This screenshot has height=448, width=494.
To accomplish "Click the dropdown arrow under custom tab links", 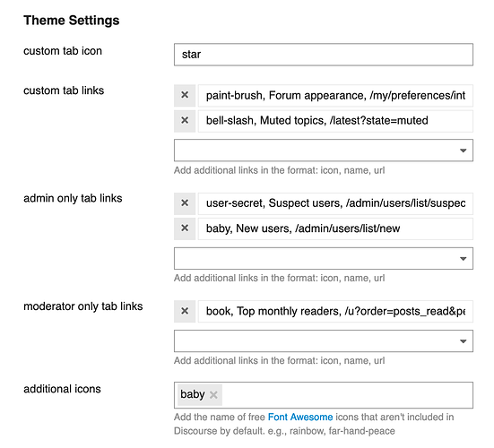I will [x=463, y=151].
